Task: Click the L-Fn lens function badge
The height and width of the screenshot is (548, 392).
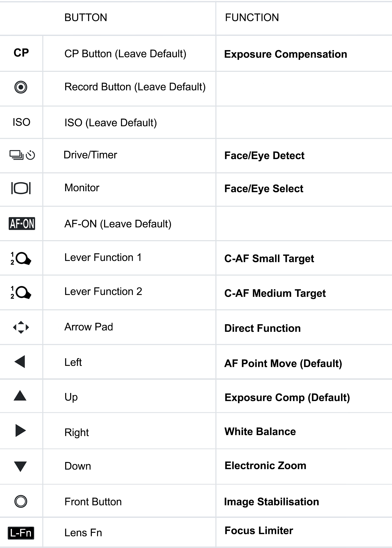Action: point(21,533)
